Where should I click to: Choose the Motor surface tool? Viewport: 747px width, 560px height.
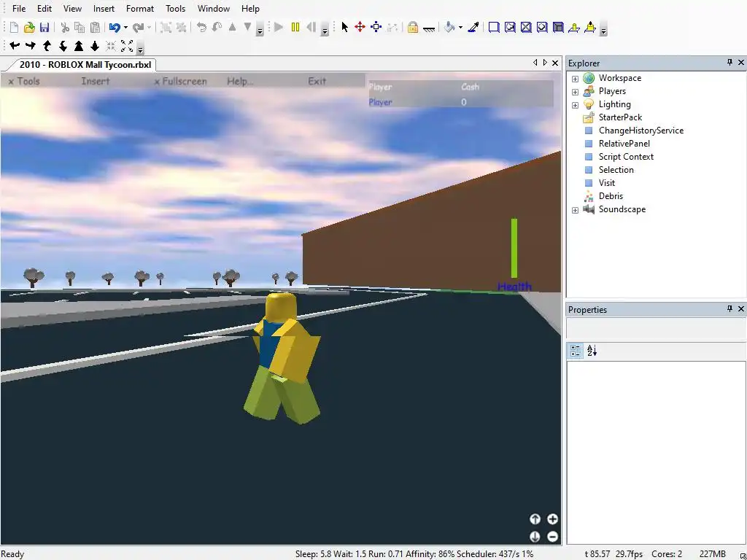[x=590, y=28]
